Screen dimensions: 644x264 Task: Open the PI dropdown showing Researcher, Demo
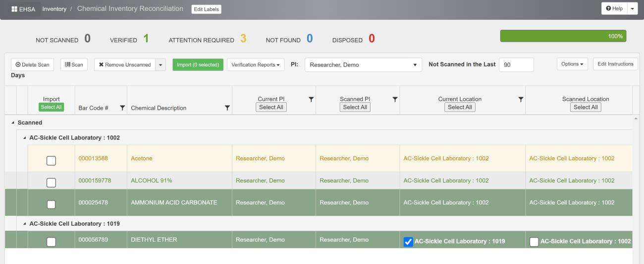click(x=363, y=65)
